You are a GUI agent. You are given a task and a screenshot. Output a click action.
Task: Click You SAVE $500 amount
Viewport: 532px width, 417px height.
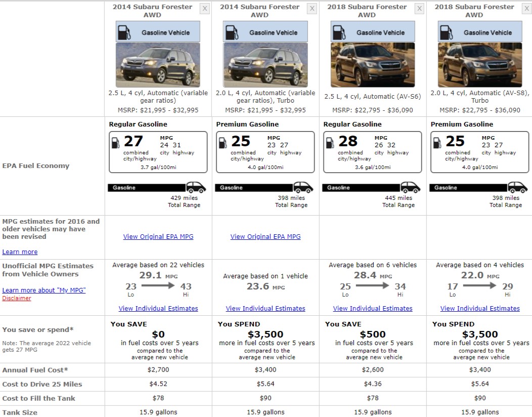coord(373,335)
